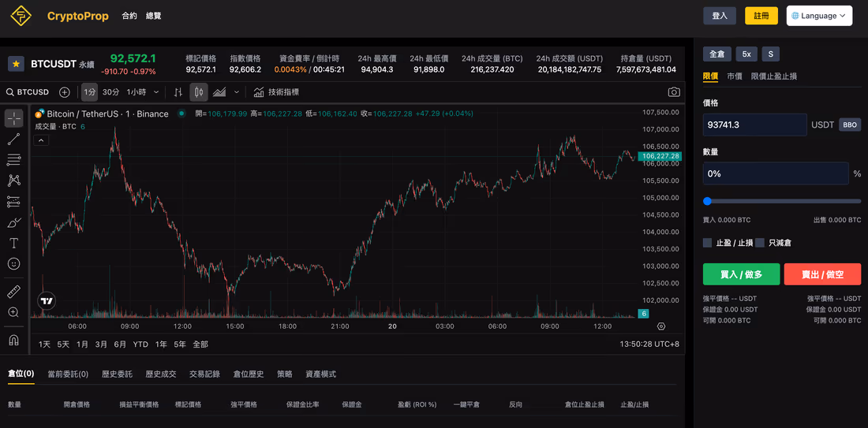Switch to the 當前委託(0) tab

pos(68,374)
